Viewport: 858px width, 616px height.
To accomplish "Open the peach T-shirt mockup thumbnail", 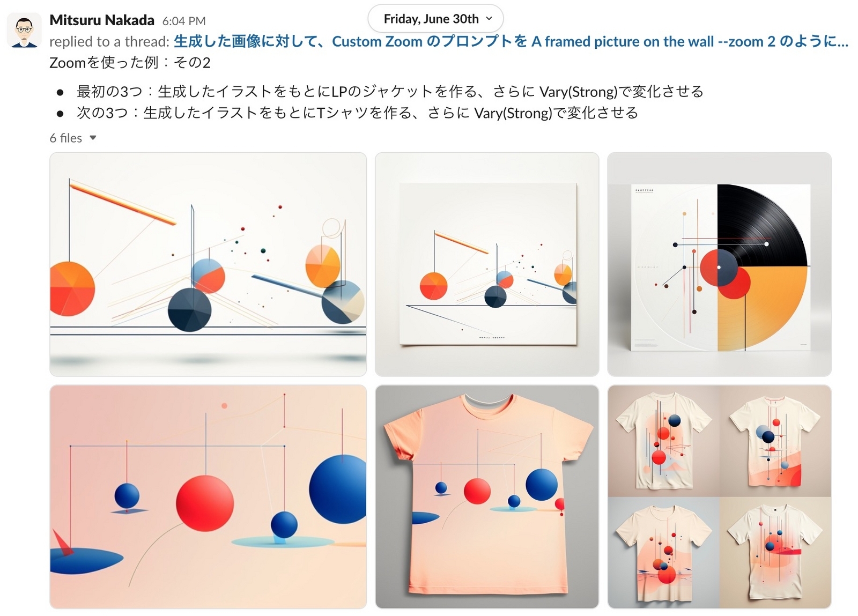I will (x=487, y=496).
